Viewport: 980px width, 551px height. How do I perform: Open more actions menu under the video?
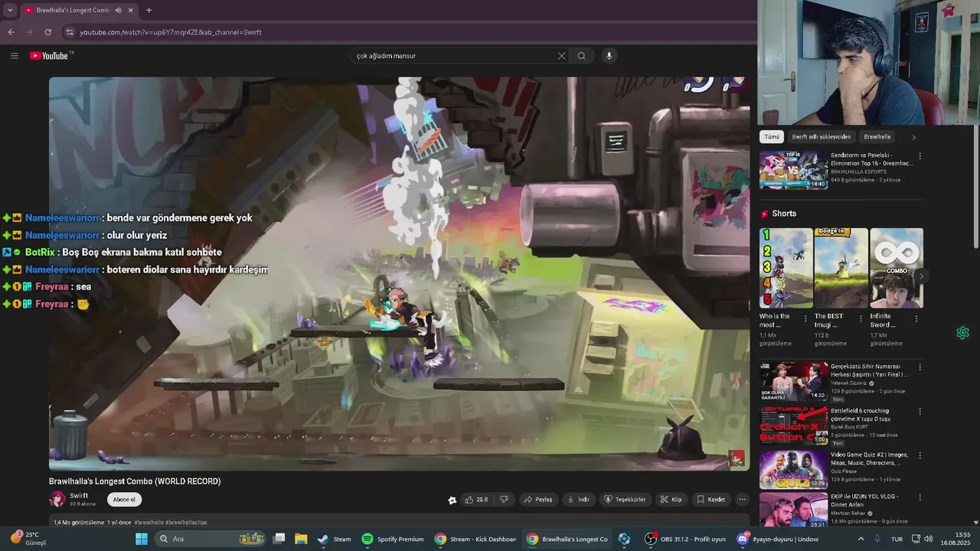pos(742,500)
